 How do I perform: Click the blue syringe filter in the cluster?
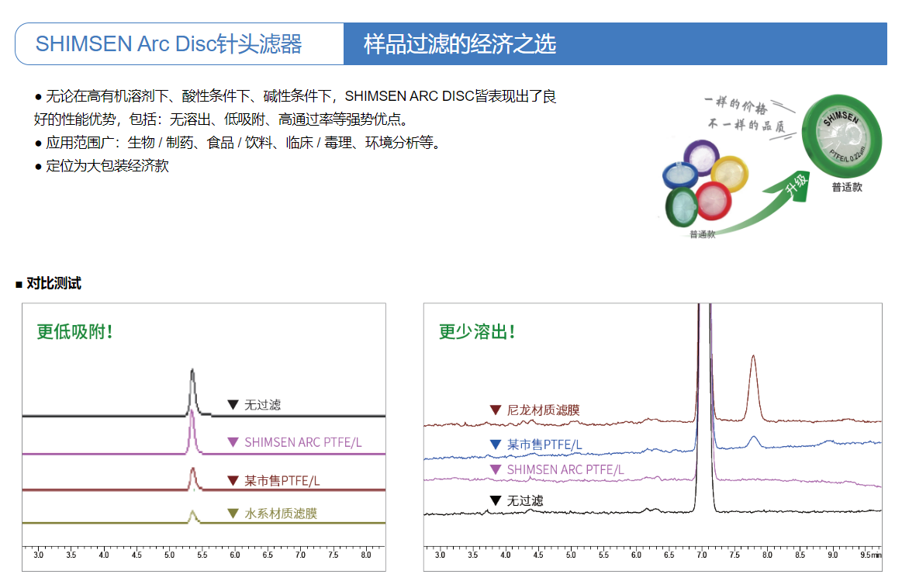[x=680, y=178]
